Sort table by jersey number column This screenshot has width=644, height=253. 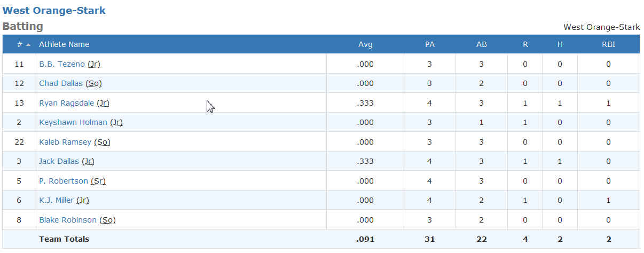(x=19, y=44)
